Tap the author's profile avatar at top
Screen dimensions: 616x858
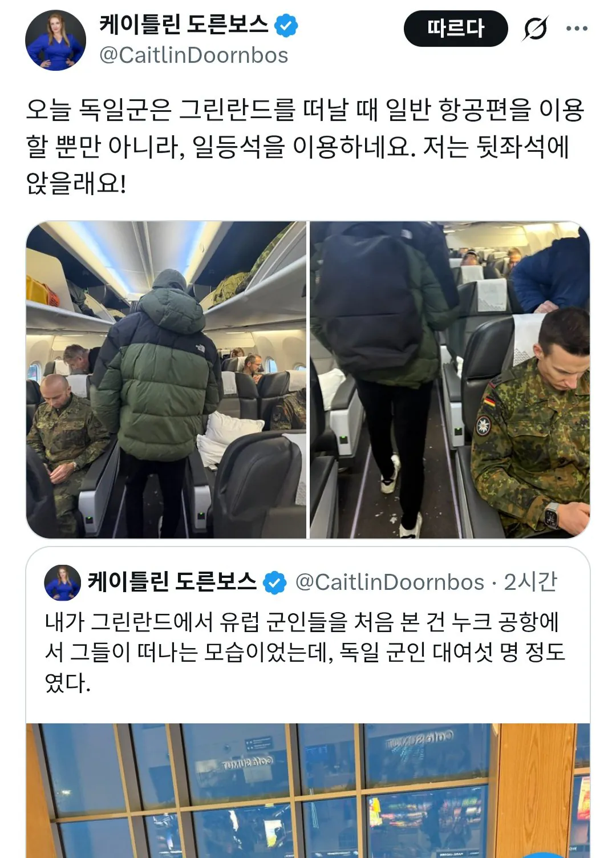click(56, 41)
